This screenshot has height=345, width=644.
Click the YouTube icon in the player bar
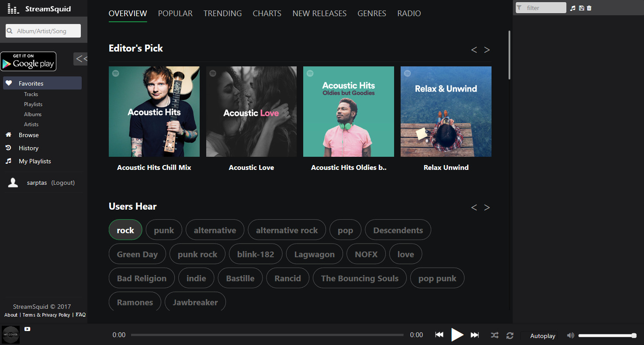point(28,329)
